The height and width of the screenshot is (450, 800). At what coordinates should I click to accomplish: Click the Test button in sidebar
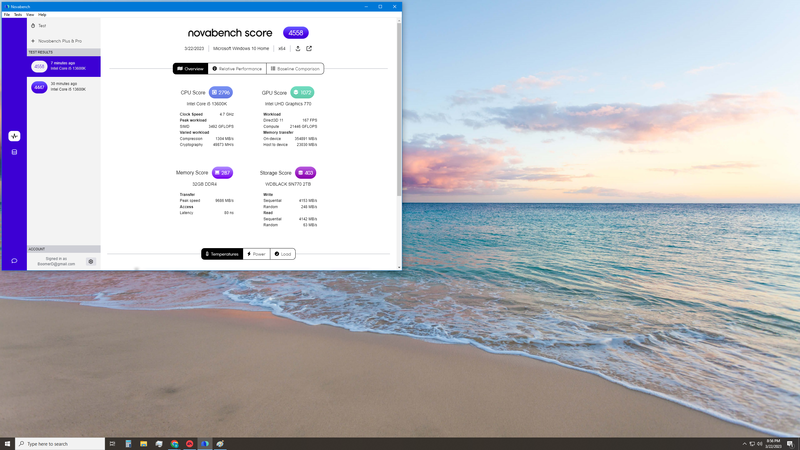point(39,26)
